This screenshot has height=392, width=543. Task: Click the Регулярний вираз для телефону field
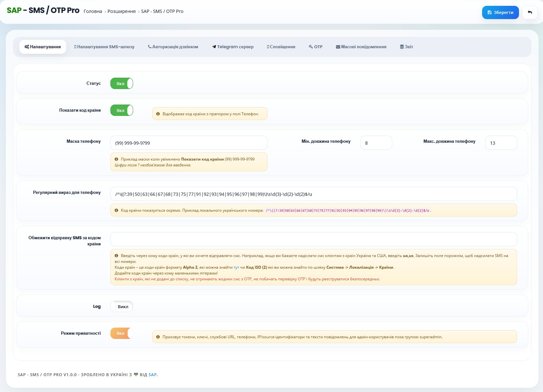[x=314, y=194]
